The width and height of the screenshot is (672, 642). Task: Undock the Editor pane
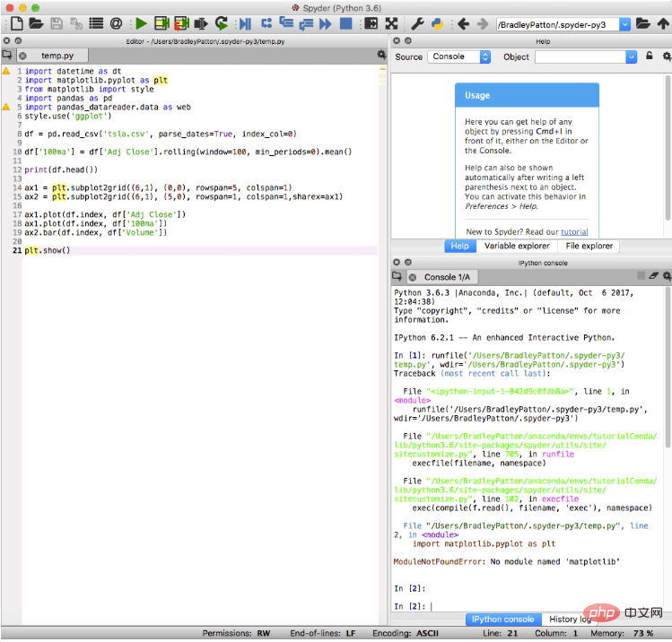click(18, 40)
